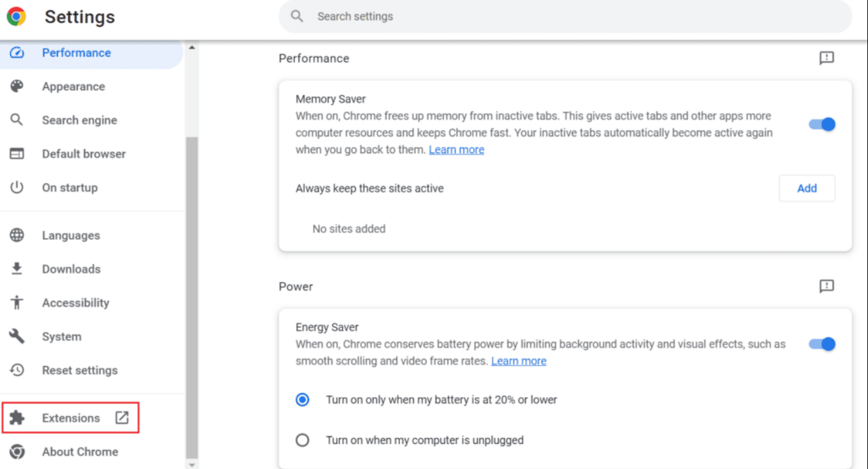The height and width of the screenshot is (469, 868).
Task: Click the Chrome logo icon
Action: [16, 16]
